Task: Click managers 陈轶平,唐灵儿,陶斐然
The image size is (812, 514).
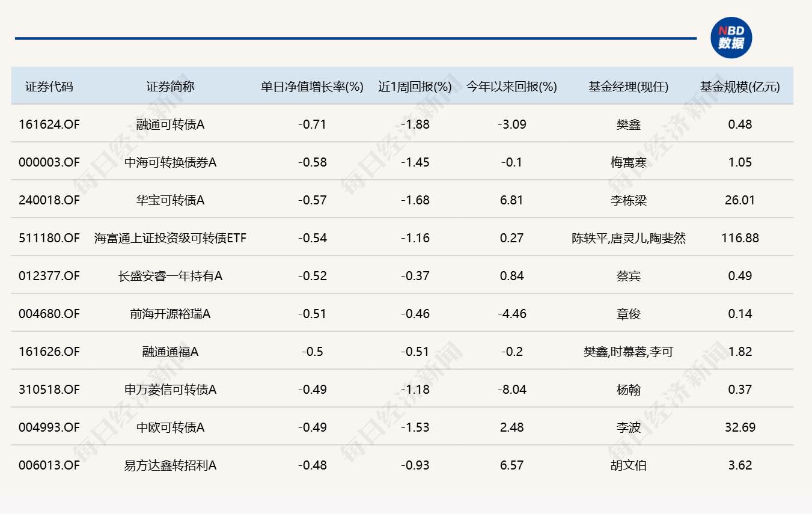Action: [629, 238]
